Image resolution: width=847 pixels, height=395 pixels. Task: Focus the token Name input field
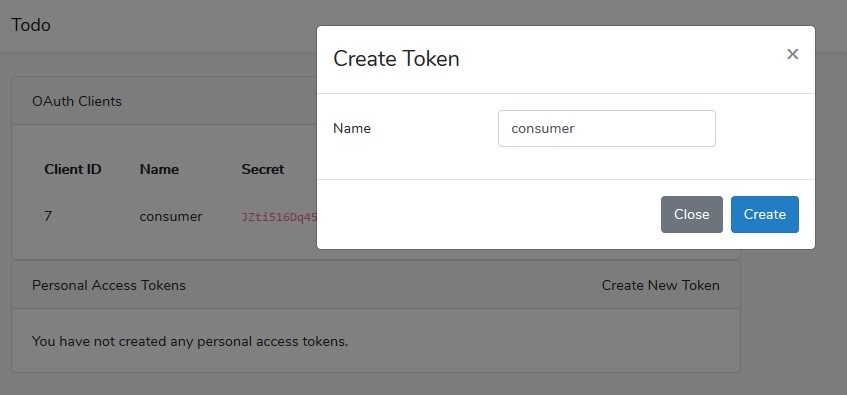click(607, 129)
